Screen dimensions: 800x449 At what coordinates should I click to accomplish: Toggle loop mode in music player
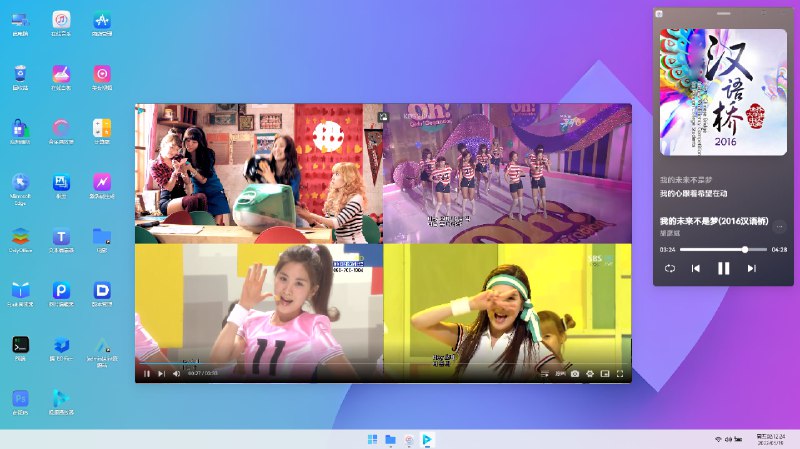pos(668,268)
